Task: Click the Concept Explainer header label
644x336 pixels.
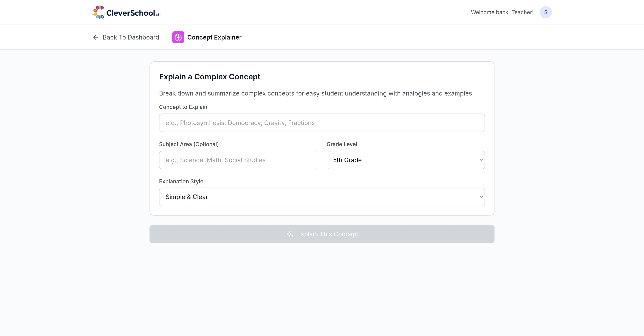Action: tap(214, 37)
